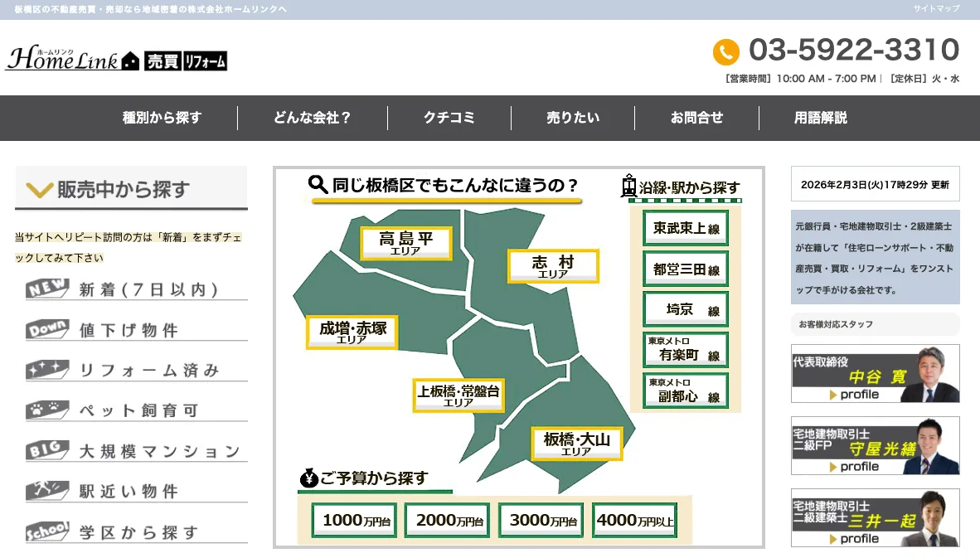980x558 pixels.
Task: Click the NEW badge icon
Action: 47,288
